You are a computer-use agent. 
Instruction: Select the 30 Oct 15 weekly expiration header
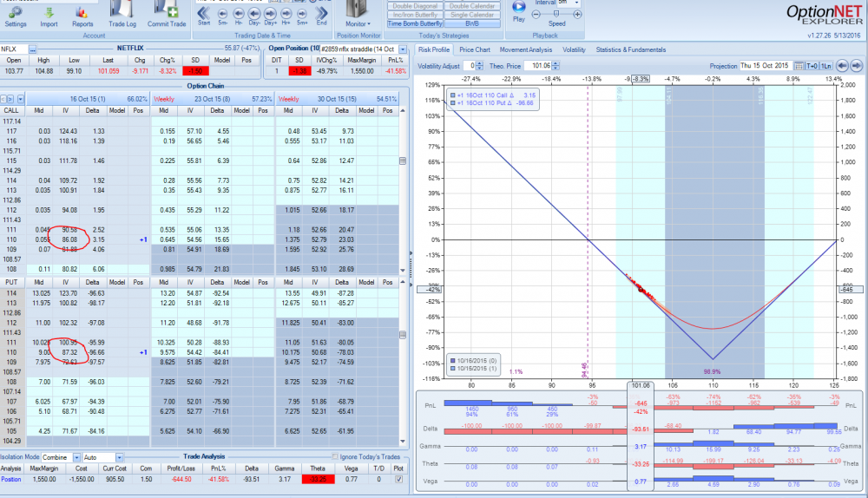click(337, 99)
